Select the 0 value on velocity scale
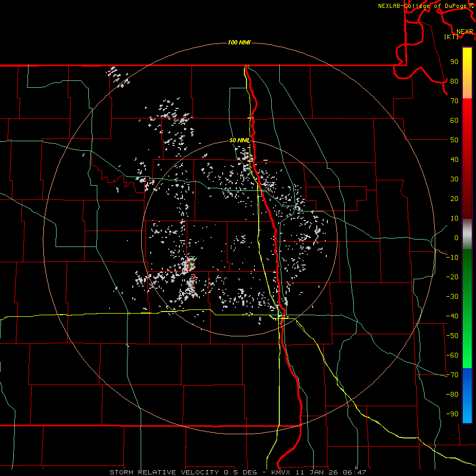The height and width of the screenshot is (476, 476). pos(456,237)
